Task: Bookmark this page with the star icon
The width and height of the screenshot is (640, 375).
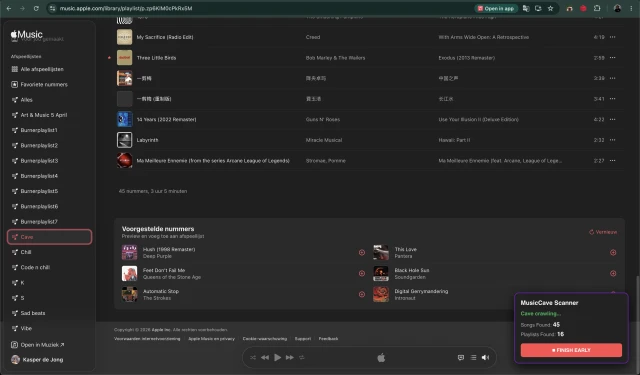Action: point(550,8)
